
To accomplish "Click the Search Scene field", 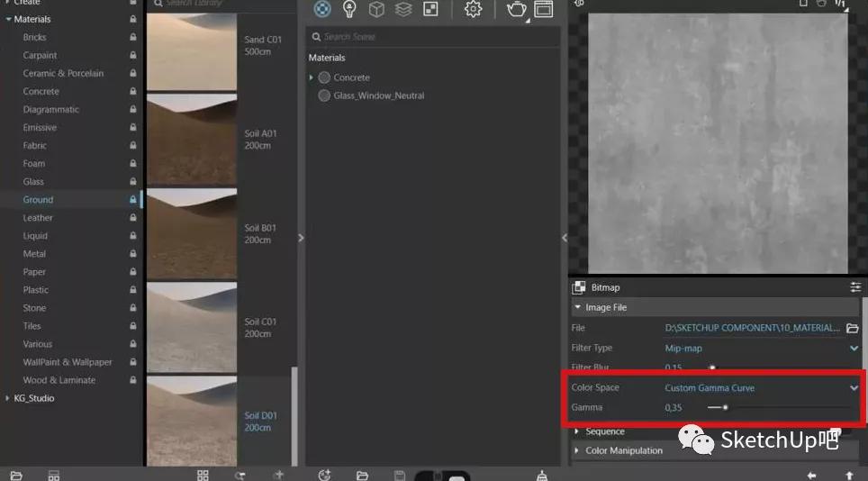I will click(x=432, y=37).
